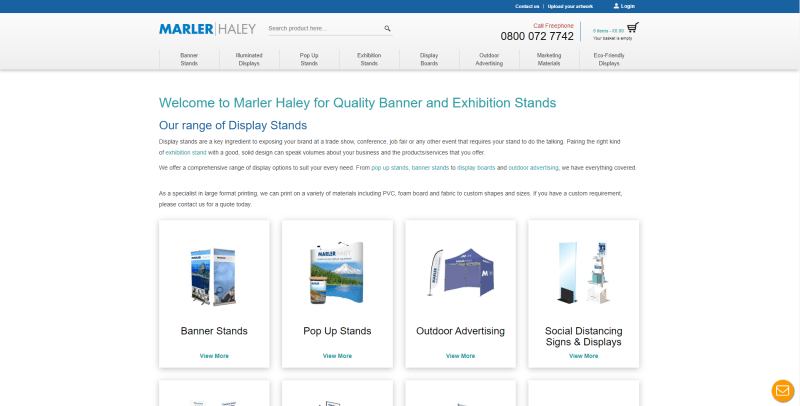Click the Outdoor Advertising card title
Image resolution: width=800 pixels, height=406 pixels.
460,331
